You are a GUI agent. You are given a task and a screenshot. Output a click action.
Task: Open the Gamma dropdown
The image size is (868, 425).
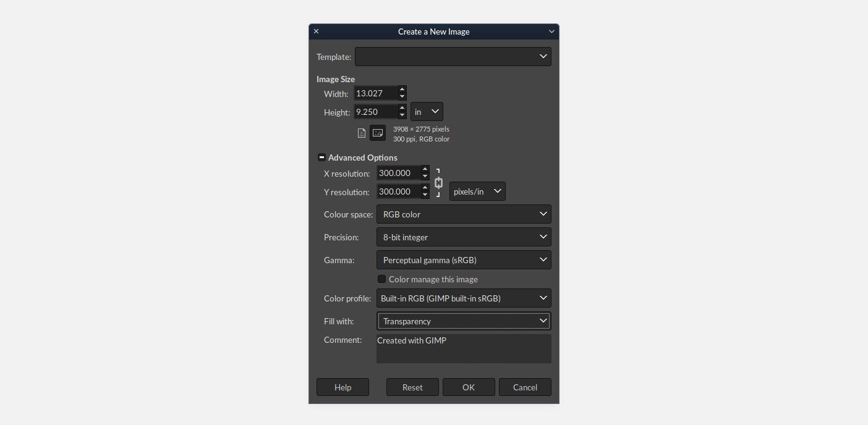click(x=464, y=260)
